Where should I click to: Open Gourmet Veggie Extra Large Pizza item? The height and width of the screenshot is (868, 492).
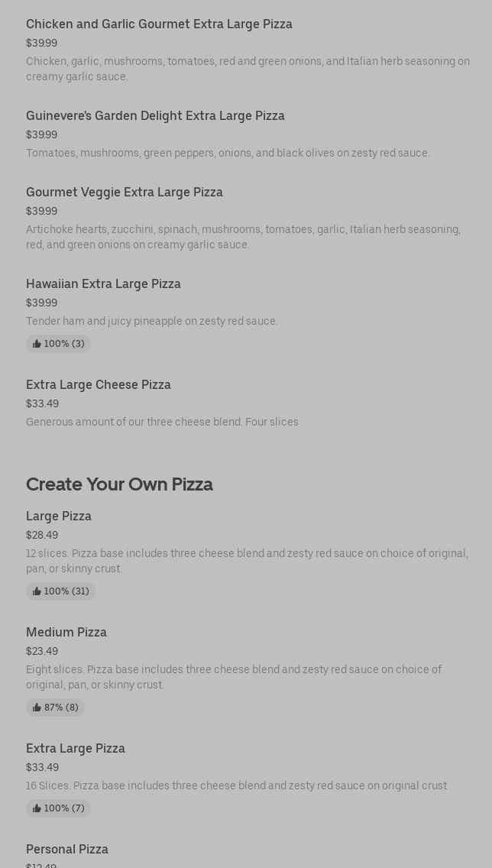click(125, 192)
